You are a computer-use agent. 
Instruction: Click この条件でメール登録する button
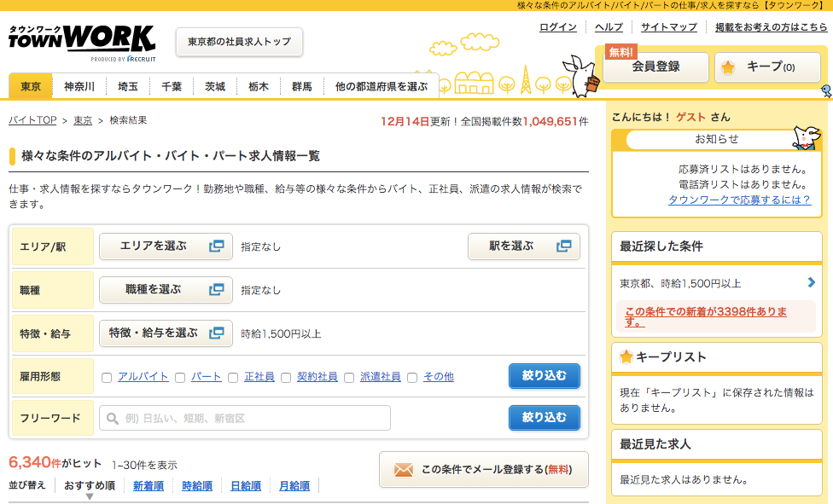pyautogui.click(x=484, y=470)
